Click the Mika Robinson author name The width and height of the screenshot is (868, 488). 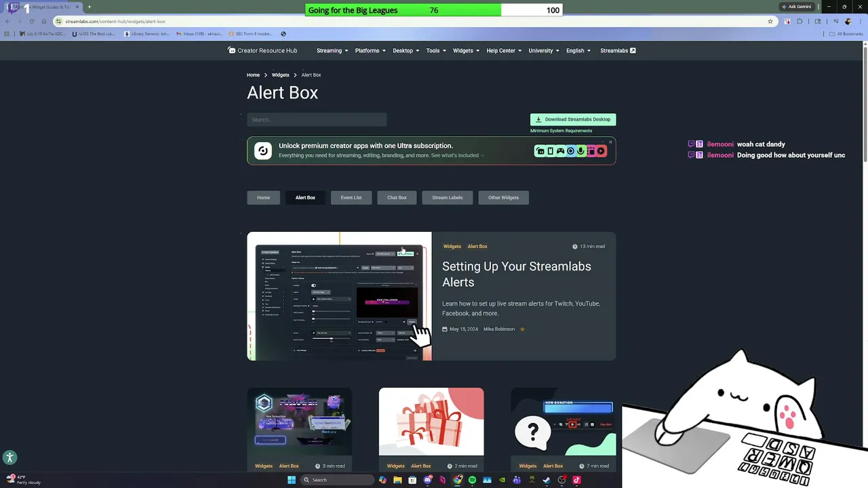coord(499,329)
